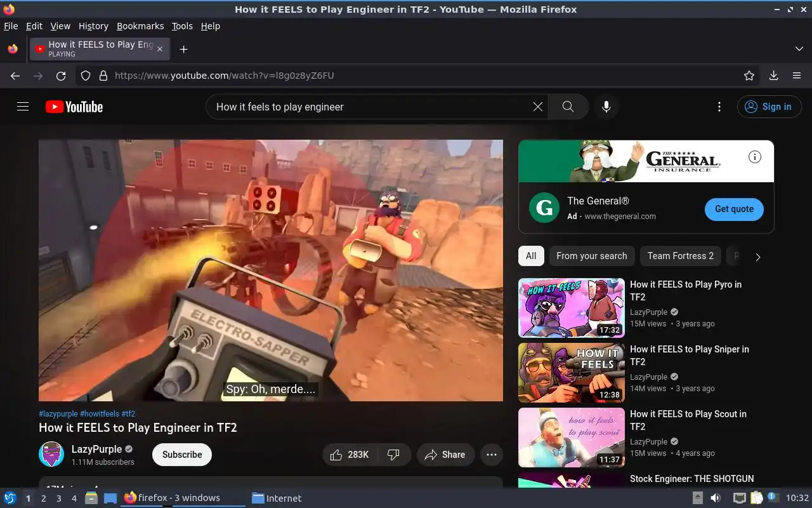Click the taskbar volume speaker icon
The height and width of the screenshot is (508, 812).
pyautogui.click(x=715, y=498)
